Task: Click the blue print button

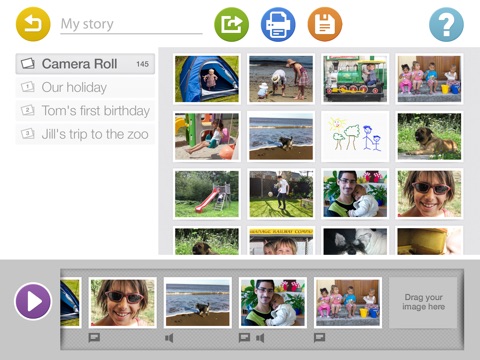Action: pos(278,24)
